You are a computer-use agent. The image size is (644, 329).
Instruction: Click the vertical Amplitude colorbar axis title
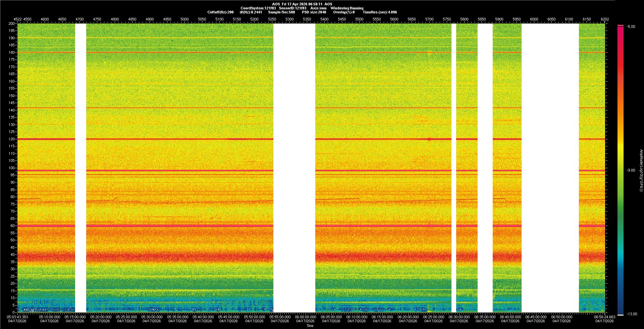coord(641,171)
